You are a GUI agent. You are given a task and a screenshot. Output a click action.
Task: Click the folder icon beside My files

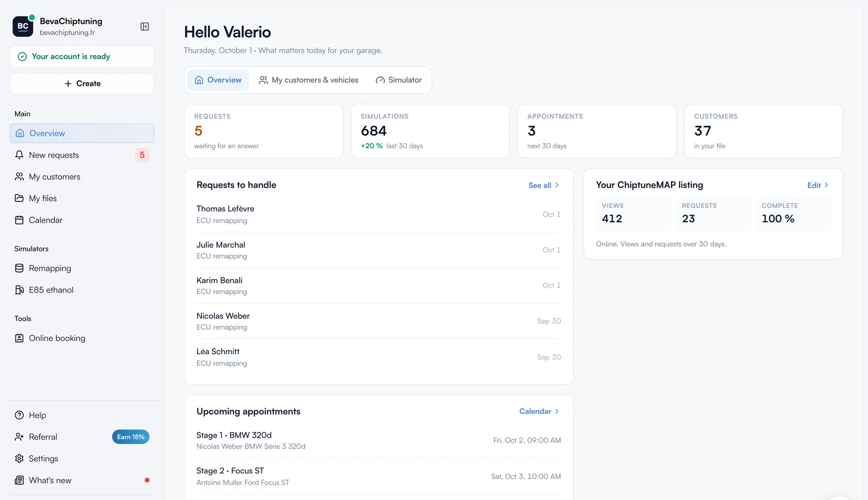click(x=19, y=198)
